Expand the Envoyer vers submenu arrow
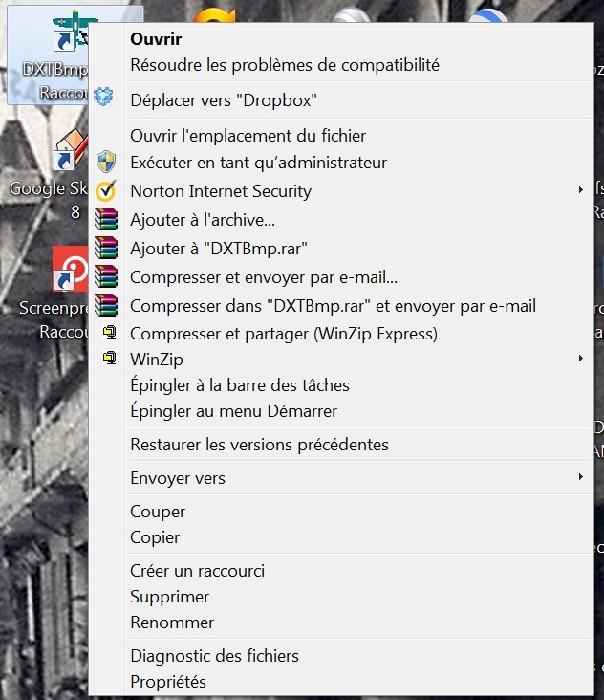 point(581,477)
